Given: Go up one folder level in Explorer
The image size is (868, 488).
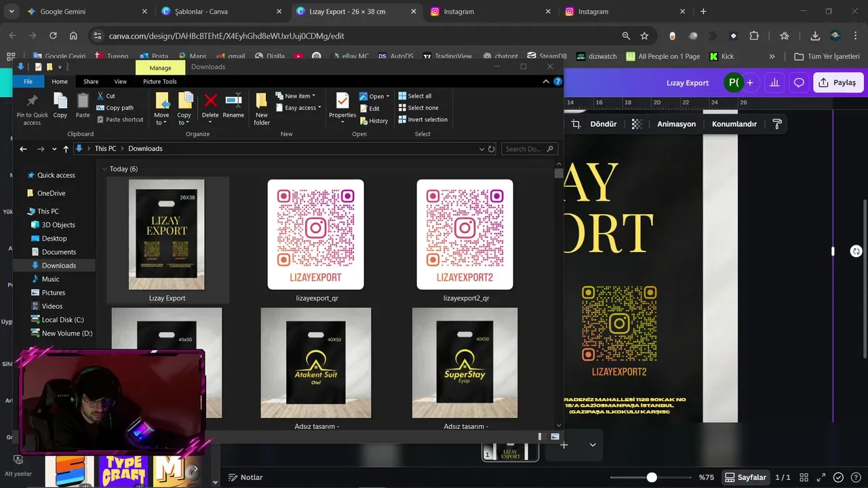Looking at the screenshot, I should (x=66, y=148).
